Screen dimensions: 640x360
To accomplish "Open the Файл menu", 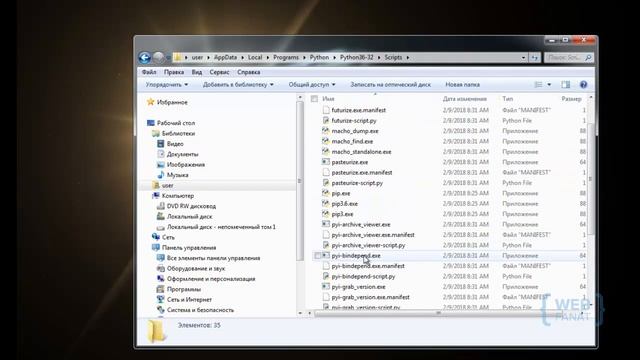I will click(149, 72).
